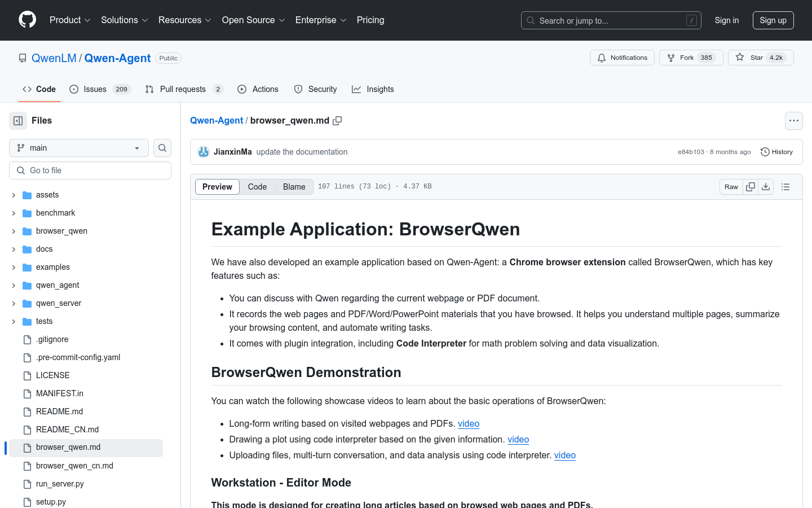Viewport: 812px width, 508px height.
Task: Star the Qwen-Agent repository
Action: pos(761,58)
